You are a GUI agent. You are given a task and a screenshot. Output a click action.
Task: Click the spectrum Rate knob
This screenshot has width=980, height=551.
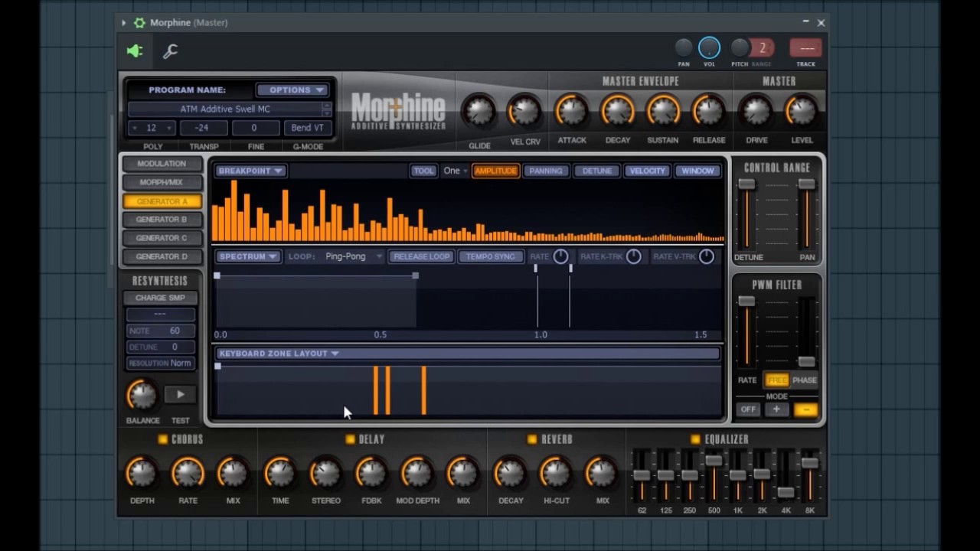click(560, 256)
